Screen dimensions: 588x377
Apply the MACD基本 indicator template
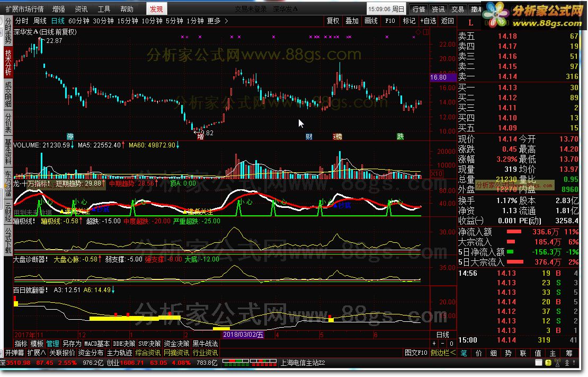point(97,344)
